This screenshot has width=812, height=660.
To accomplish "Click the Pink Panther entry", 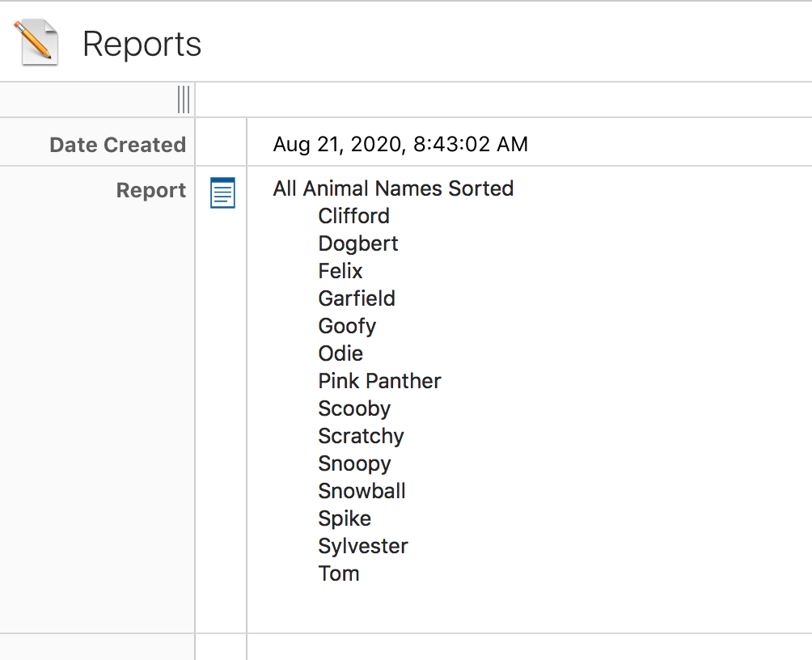I will (x=379, y=381).
